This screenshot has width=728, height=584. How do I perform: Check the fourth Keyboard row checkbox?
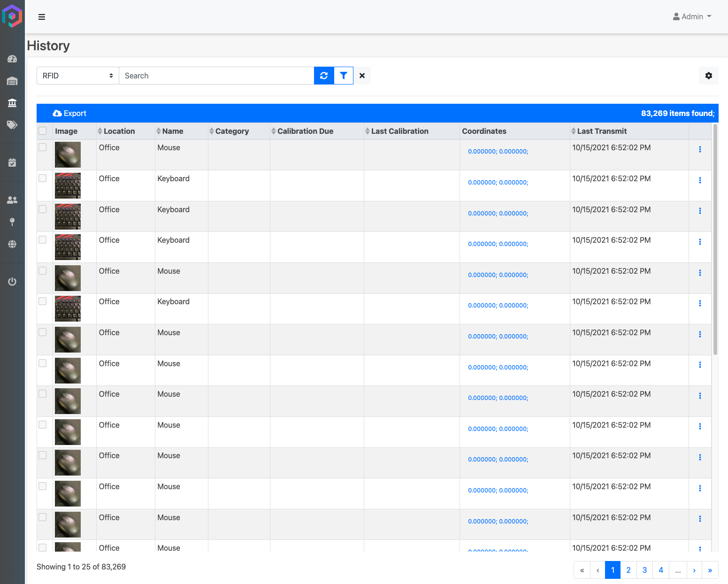coord(43,301)
